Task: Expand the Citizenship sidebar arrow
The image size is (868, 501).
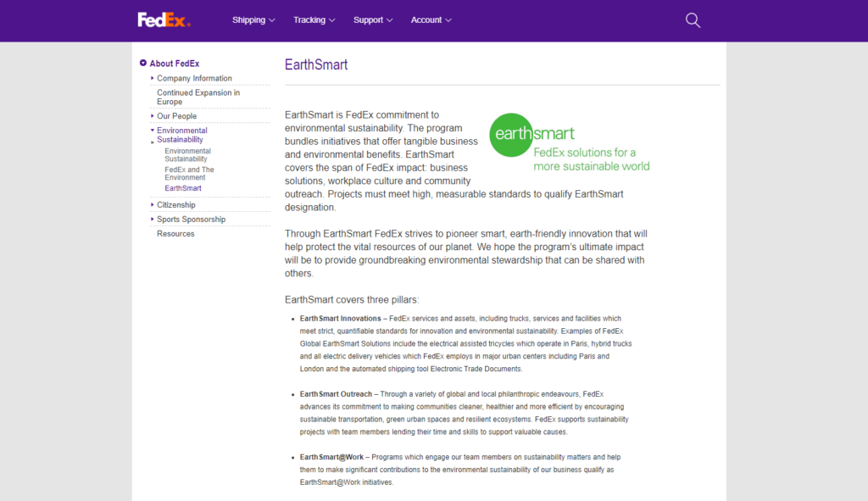Action: tap(153, 205)
